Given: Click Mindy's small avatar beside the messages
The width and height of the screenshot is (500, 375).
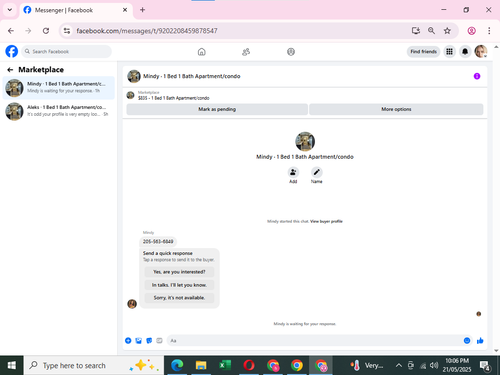Looking at the screenshot, I should point(132,304).
